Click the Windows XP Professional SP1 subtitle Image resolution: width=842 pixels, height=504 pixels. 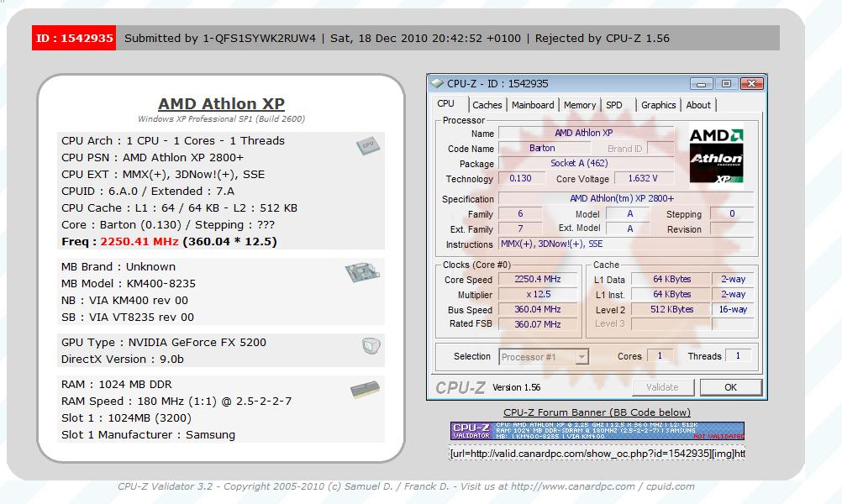tap(221, 118)
